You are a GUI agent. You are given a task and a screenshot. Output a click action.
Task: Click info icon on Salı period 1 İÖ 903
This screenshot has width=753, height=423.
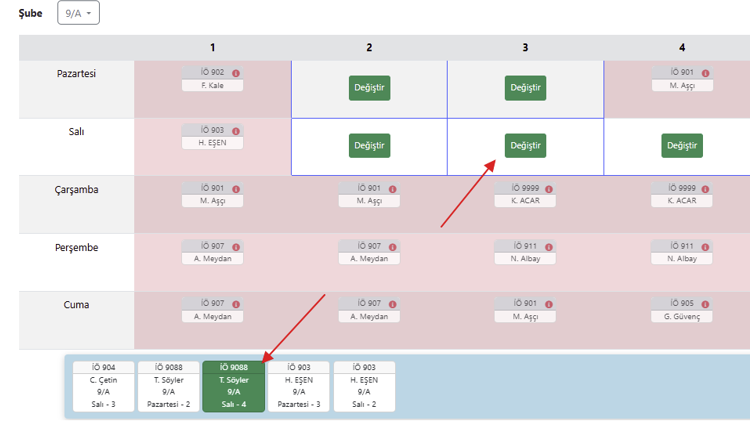(236, 131)
